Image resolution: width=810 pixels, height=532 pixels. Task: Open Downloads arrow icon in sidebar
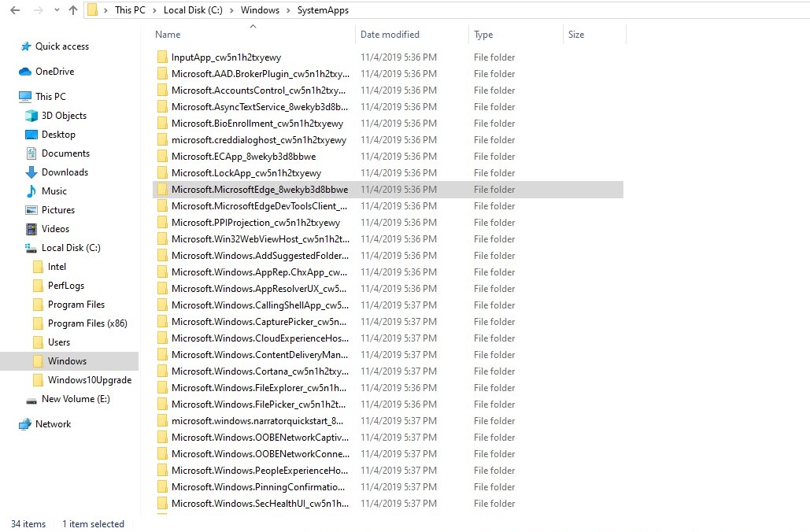click(x=31, y=172)
